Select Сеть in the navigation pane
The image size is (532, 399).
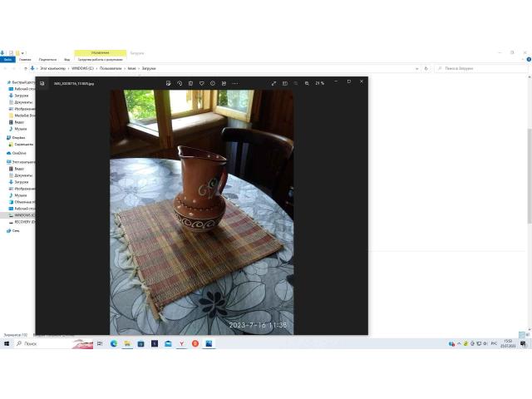click(x=13, y=231)
